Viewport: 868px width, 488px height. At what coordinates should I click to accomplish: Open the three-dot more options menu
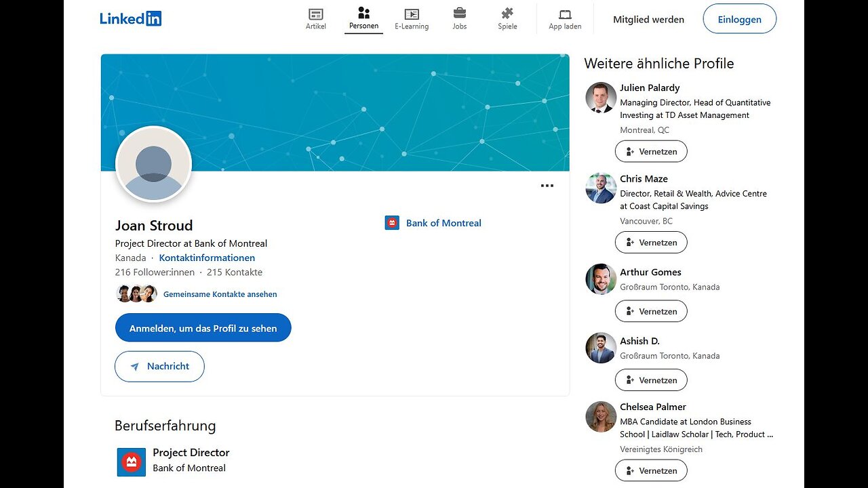(x=547, y=186)
